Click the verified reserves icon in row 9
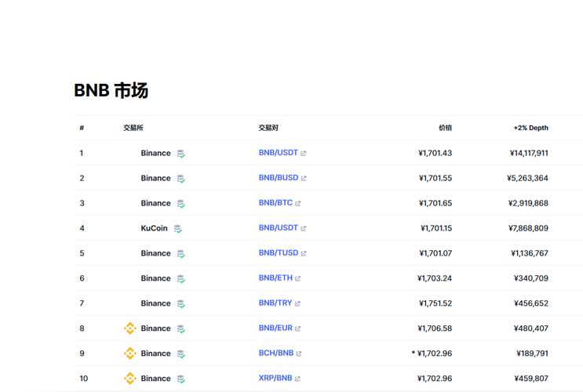 (x=180, y=354)
